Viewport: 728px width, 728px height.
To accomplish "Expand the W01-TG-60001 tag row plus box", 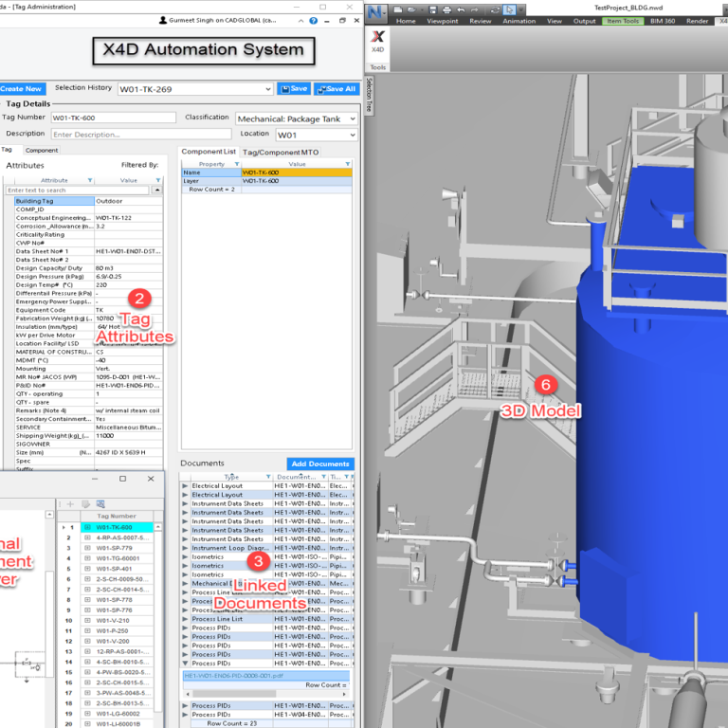I will (87, 558).
